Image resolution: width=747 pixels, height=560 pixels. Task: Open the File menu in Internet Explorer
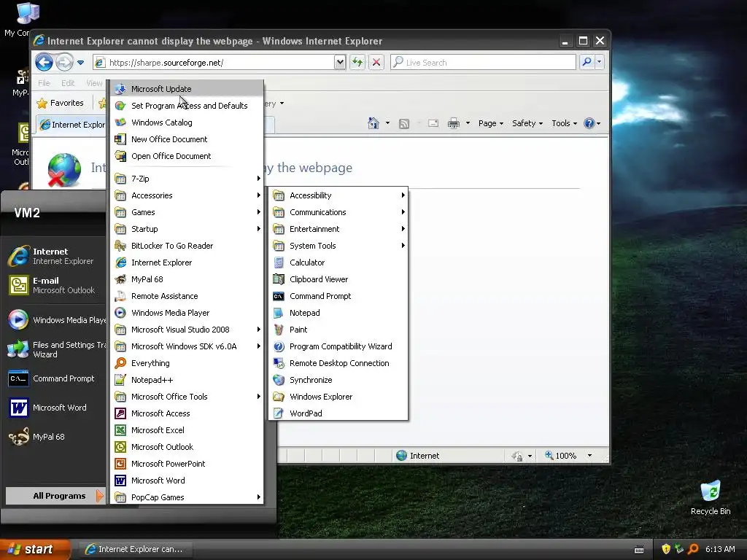tap(44, 83)
